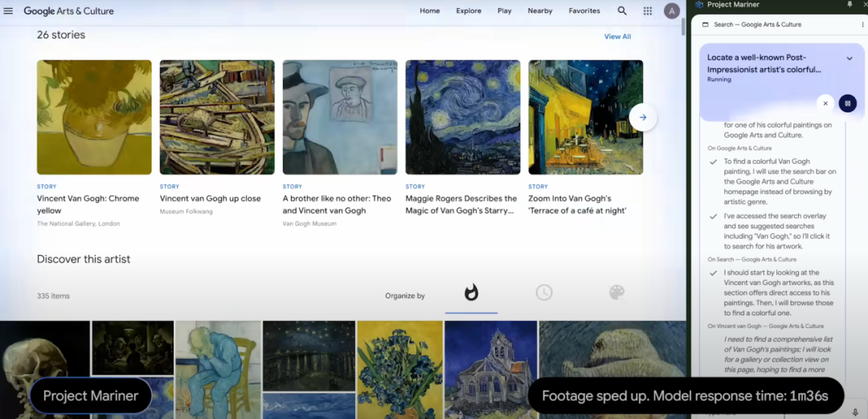Pin the Project Mariner panel

point(850,5)
